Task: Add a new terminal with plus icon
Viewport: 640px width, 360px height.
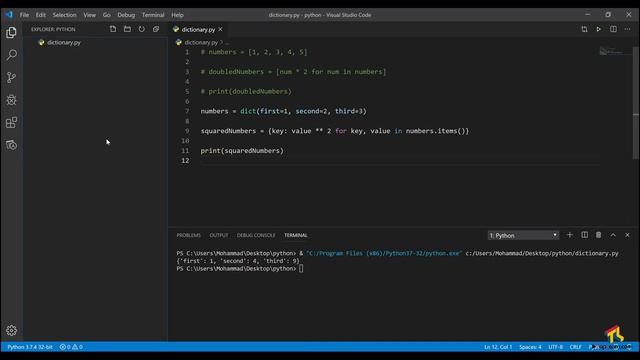Action: (570, 235)
